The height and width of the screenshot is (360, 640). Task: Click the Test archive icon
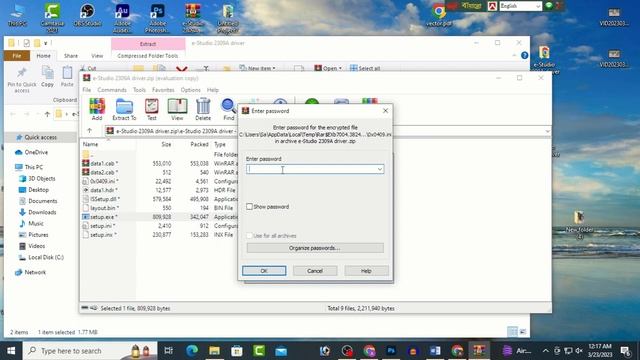click(x=151, y=109)
